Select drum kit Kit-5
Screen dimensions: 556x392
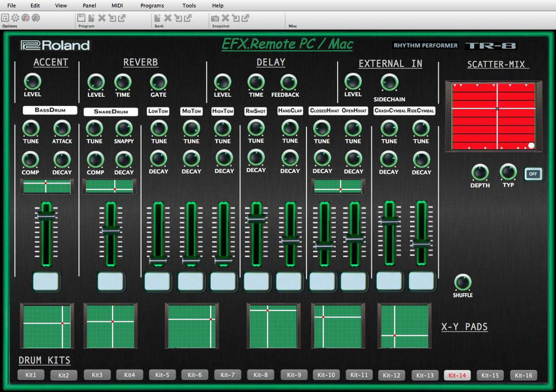163,375
